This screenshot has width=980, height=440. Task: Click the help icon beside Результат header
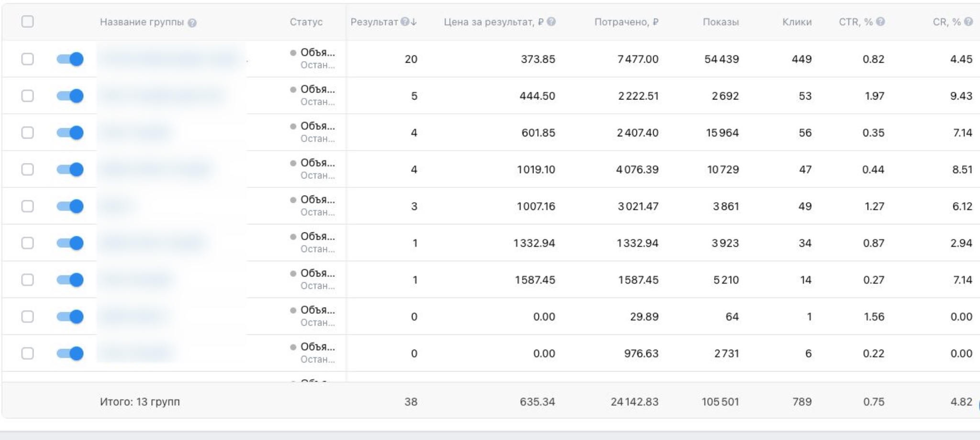404,22
